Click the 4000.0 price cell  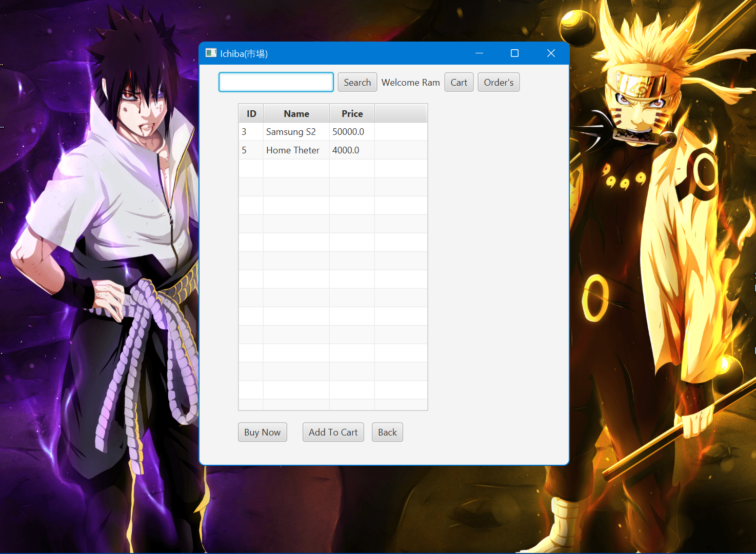click(x=352, y=150)
